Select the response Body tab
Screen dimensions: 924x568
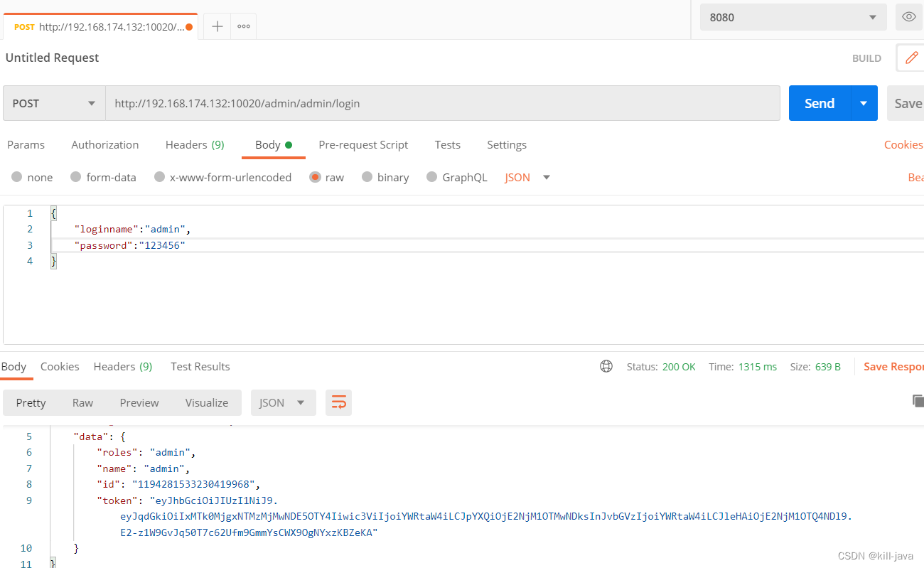pyautogui.click(x=14, y=366)
